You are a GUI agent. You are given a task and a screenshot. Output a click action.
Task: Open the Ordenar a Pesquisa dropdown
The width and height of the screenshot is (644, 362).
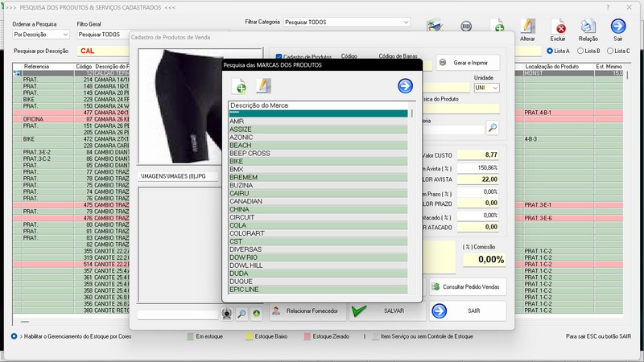(42, 35)
